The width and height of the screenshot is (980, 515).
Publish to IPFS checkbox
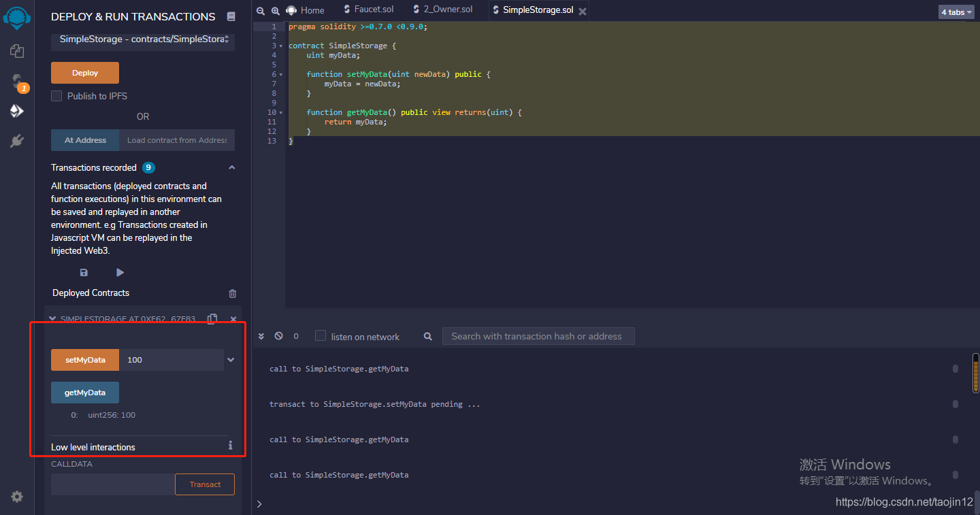pyautogui.click(x=56, y=96)
